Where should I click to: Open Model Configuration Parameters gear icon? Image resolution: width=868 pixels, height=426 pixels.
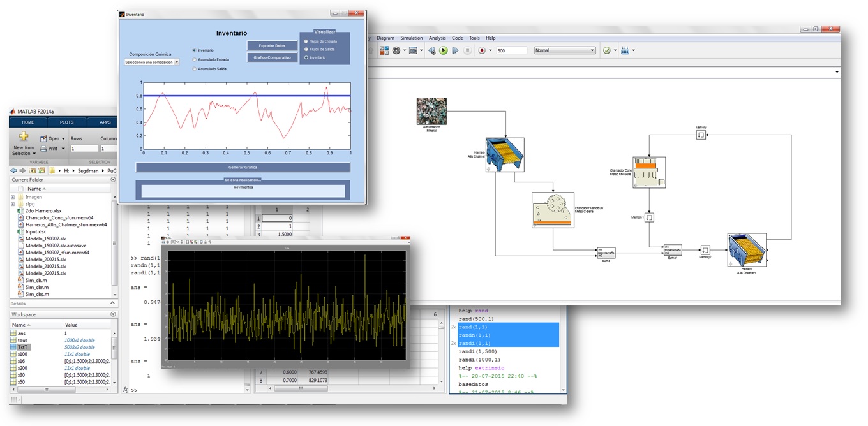pyautogui.click(x=397, y=50)
